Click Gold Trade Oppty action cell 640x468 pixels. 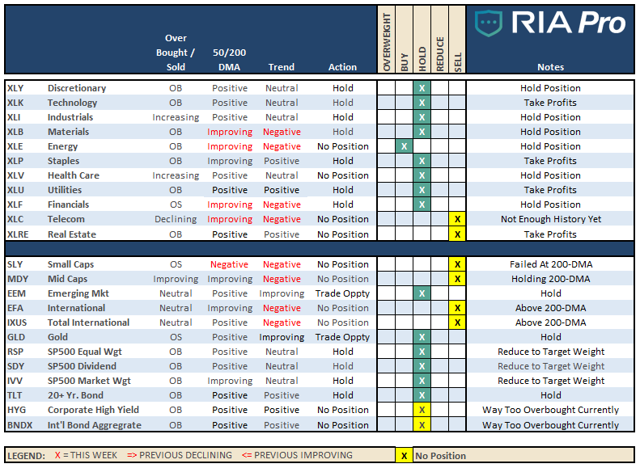pos(342,337)
